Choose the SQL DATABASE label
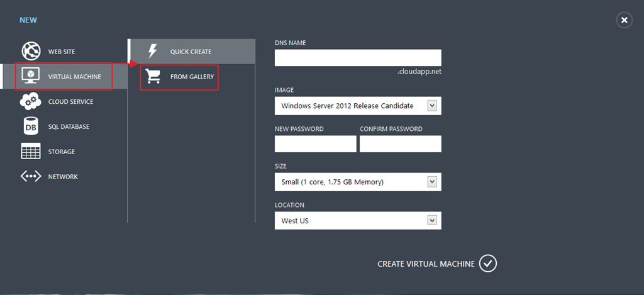This screenshot has width=644, height=295. pyautogui.click(x=69, y=126)
